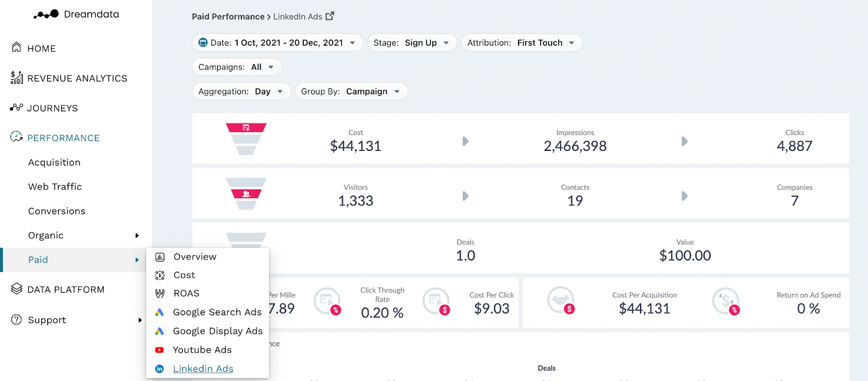Click the Overview chart icon in submenu
868x381 pixels.
pyautogui.click(x=160, y=257)
